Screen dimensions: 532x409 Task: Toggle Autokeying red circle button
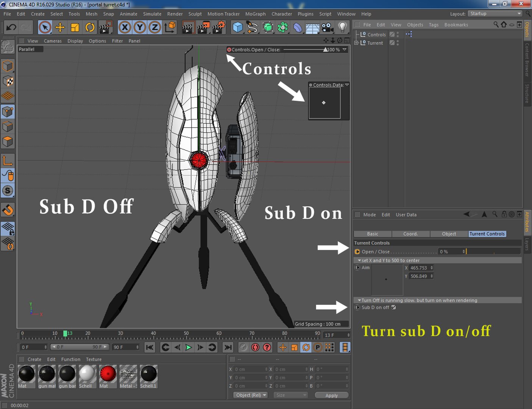pyautogui.click(x=255, y=347)
